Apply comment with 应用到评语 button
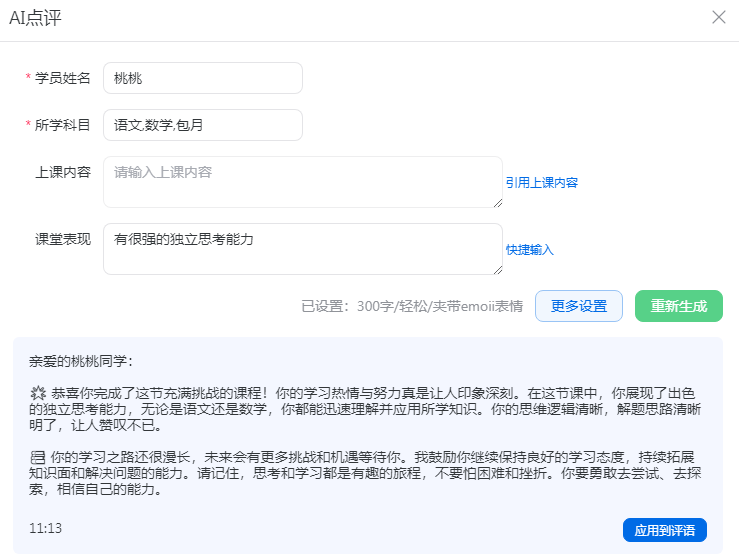This screenshot has width=739, height=557. pos(664,530)
